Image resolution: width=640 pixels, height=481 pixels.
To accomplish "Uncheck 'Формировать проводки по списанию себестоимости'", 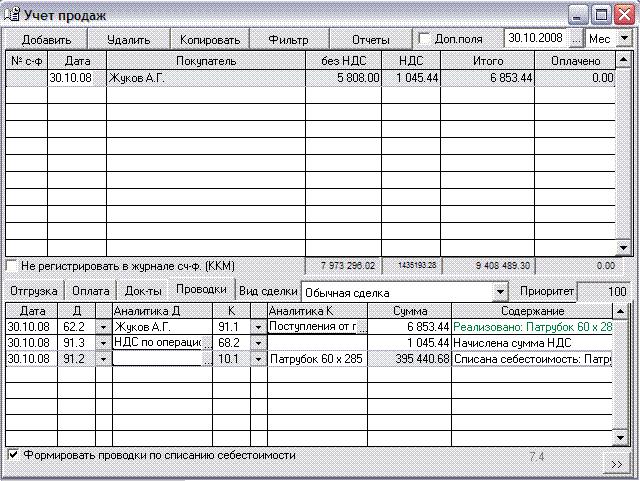I will click(12, 454).
